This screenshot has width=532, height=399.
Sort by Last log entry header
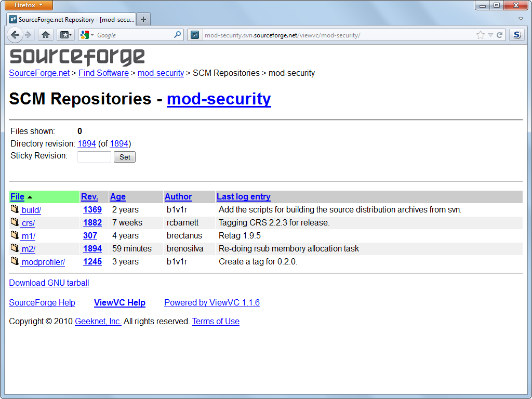244,197
